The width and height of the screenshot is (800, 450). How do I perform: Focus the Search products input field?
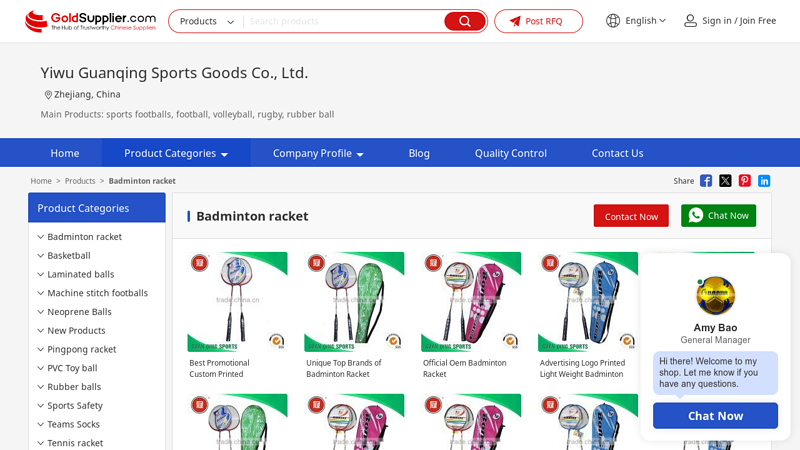344,21
